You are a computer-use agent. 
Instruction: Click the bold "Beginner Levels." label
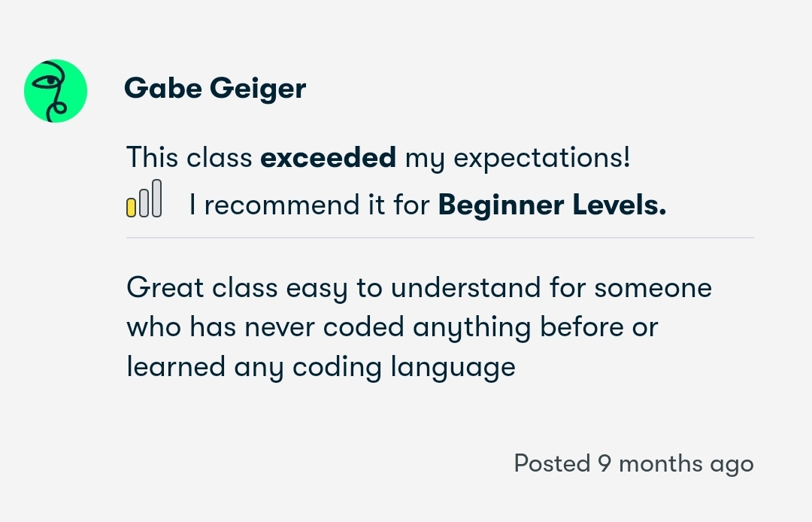(x=552, y=205)
